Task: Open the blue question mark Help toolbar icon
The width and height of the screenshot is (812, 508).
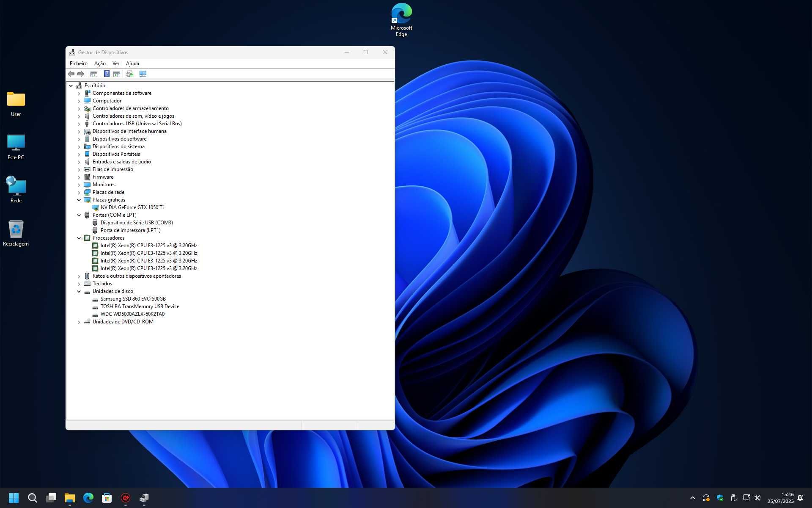Action: [107, 74]
